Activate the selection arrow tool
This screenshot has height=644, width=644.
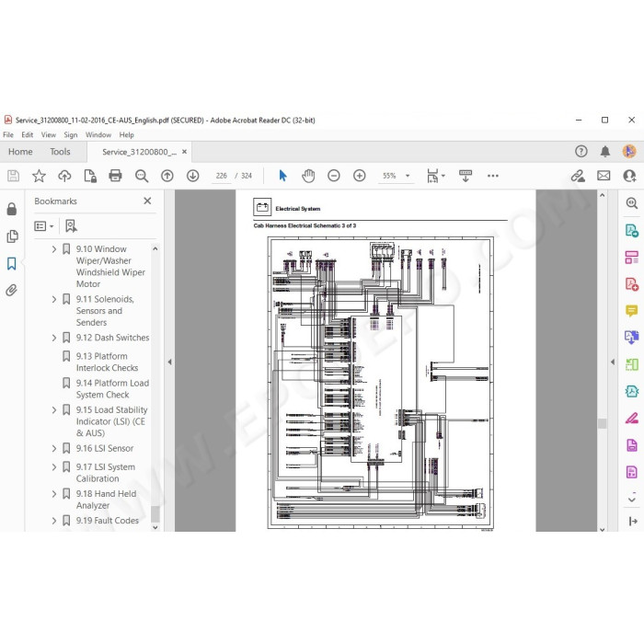[x=282, y=176]
